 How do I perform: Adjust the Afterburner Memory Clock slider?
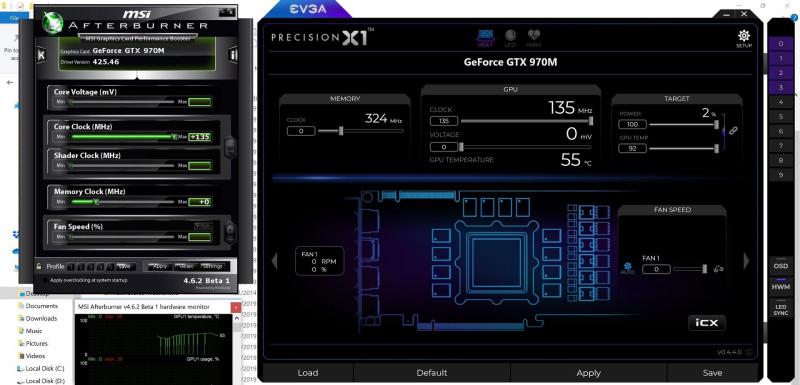[122, 202]
